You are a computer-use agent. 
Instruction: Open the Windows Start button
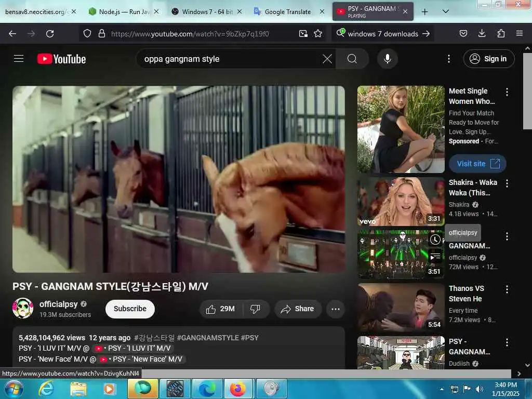pos(14,389)
